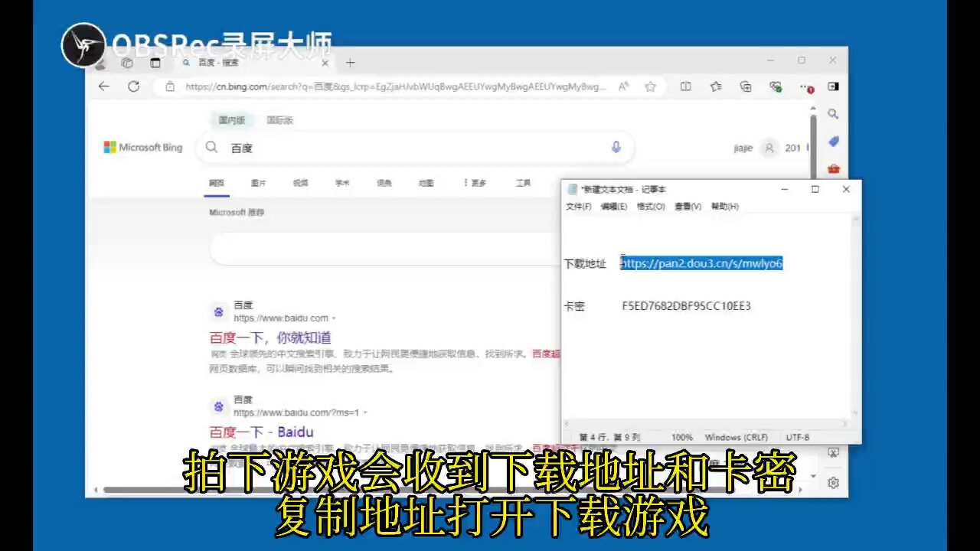980x551 pixels.
Task: Switch Bing to 国际版
Action: point(279,120)
